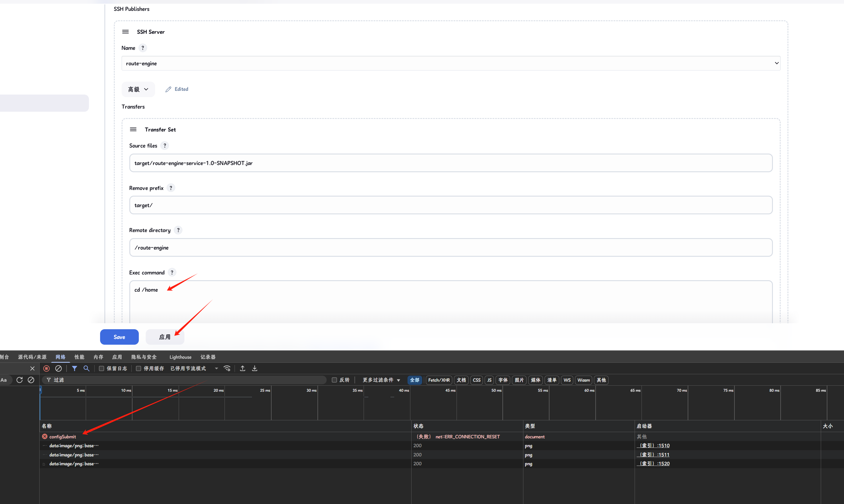Screen dimensions: 844x504
Task: Expand the 高级 advanced section
Action: click(138, 89)
